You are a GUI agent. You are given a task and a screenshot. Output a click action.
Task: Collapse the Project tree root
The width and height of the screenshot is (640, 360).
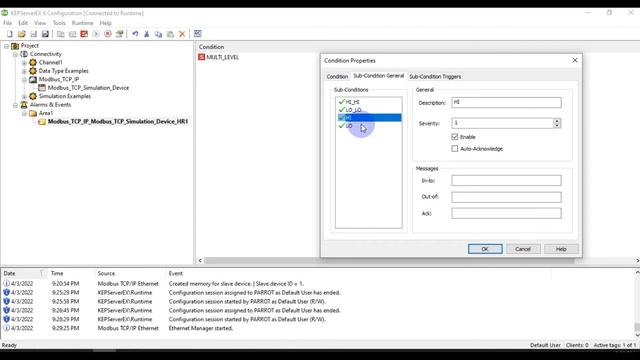coord(7,46)
